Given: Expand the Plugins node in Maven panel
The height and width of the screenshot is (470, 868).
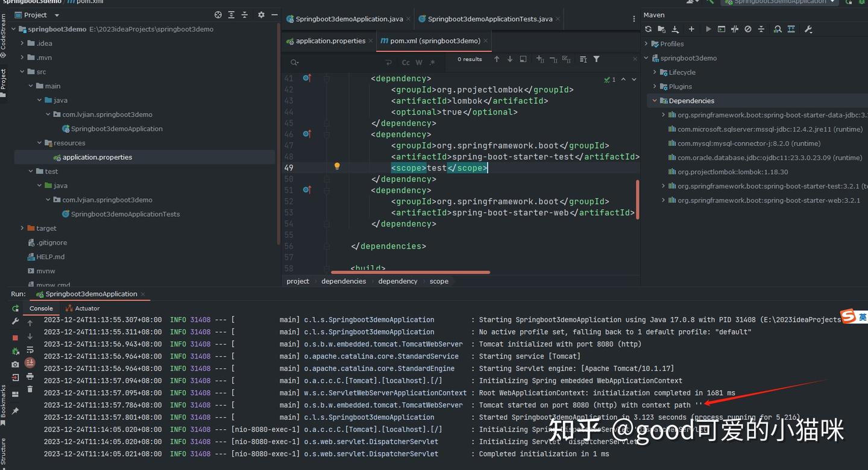Looking at the screenshot, I should (x=654, y=86).
